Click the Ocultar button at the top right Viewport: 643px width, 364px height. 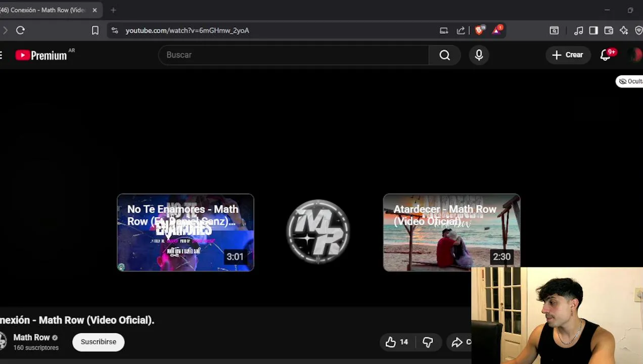coord(630,81)
